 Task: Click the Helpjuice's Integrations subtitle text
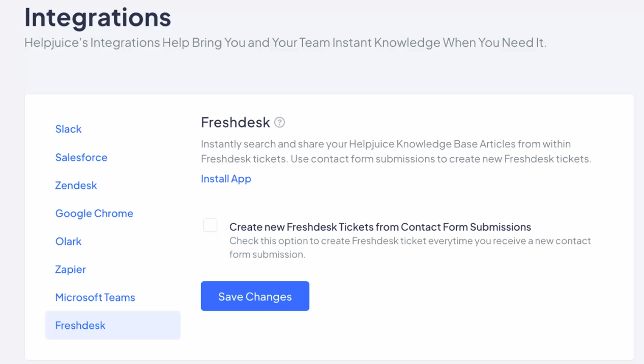tap(285, 43)
